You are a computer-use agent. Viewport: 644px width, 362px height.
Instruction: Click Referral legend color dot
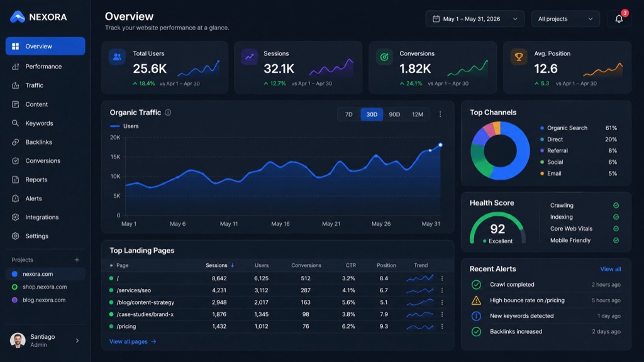(542, 151)
